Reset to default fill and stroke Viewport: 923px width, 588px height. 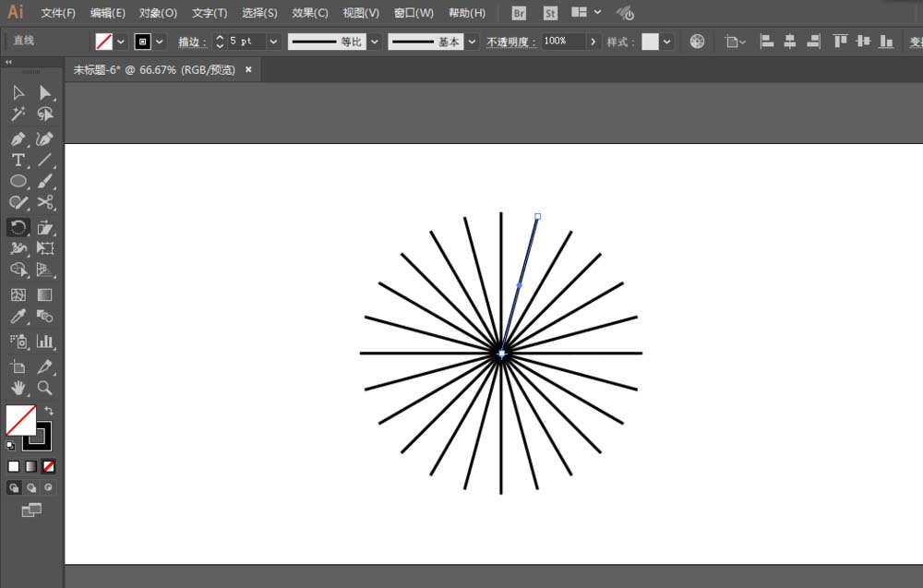[x=10, y=446]
